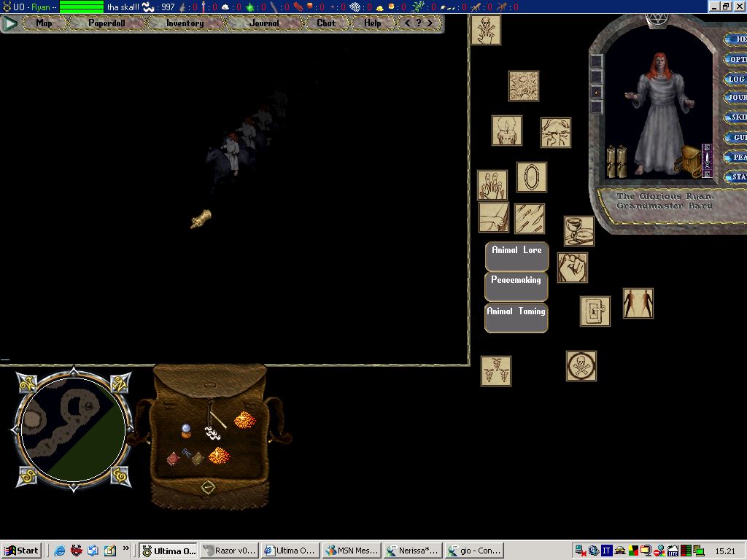
Task: Open the Windows Start menu
Action: click(x=21, y=551)
